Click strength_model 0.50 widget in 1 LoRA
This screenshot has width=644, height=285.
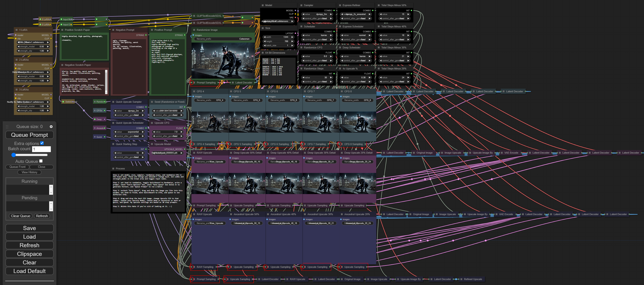click(x=33, y=47)
